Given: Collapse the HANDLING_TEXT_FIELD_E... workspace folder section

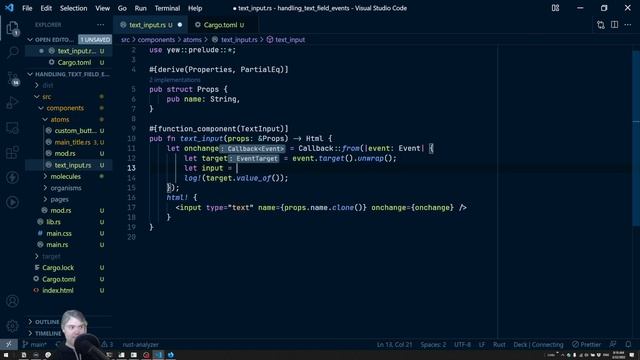Looking at the screenshot, I should click(x=69, y=74).
